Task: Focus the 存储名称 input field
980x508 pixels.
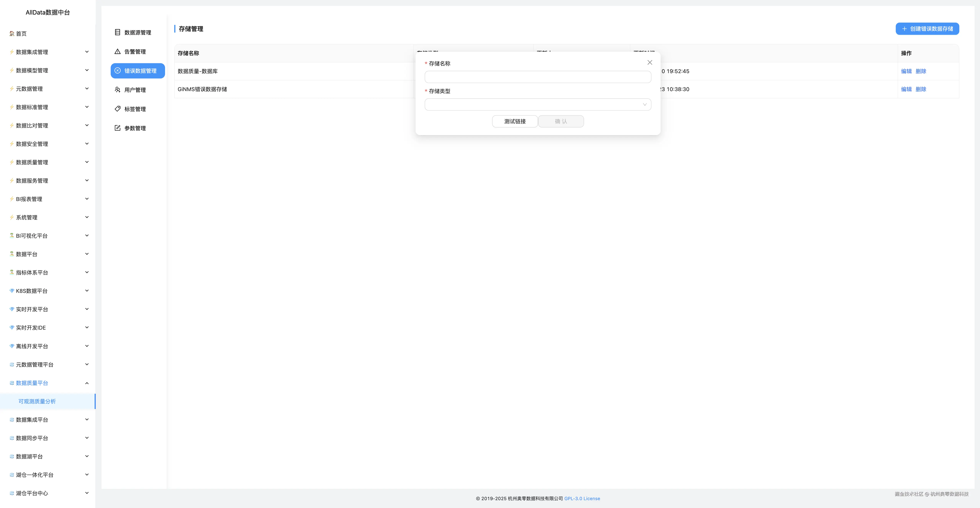Action: click(537, 77)
